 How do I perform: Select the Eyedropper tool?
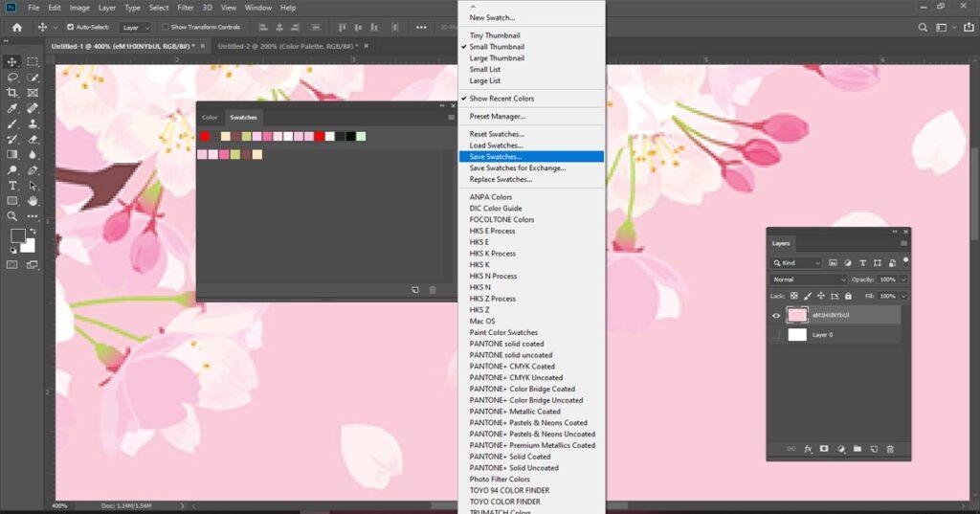click(x=11, y=108)
